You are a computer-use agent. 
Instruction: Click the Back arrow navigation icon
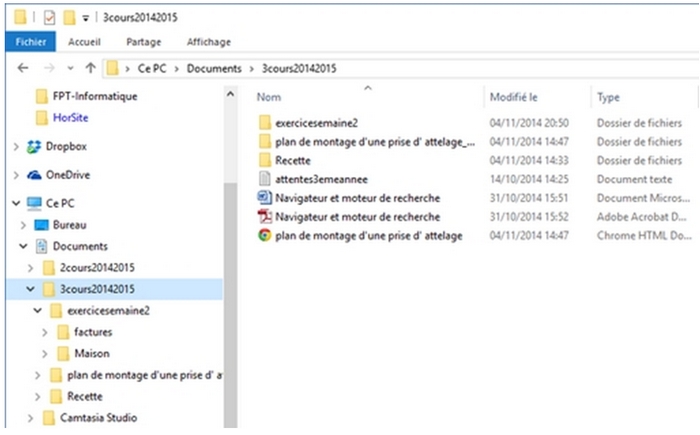click(23, 68)
